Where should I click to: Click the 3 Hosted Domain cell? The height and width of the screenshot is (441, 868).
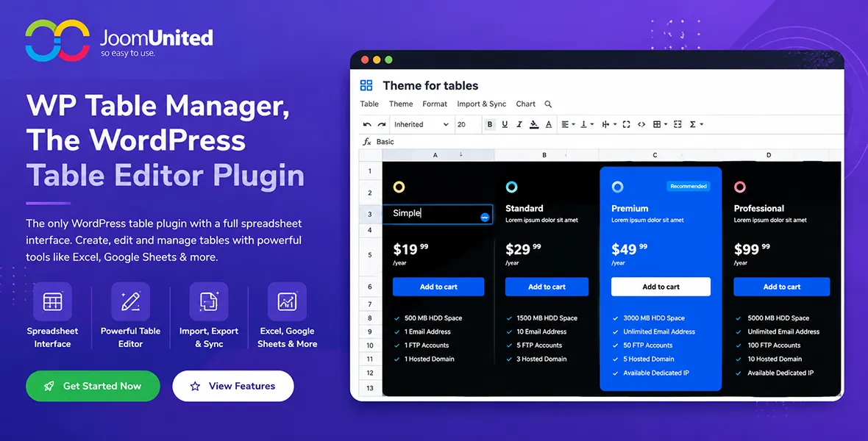click(541, 359)
